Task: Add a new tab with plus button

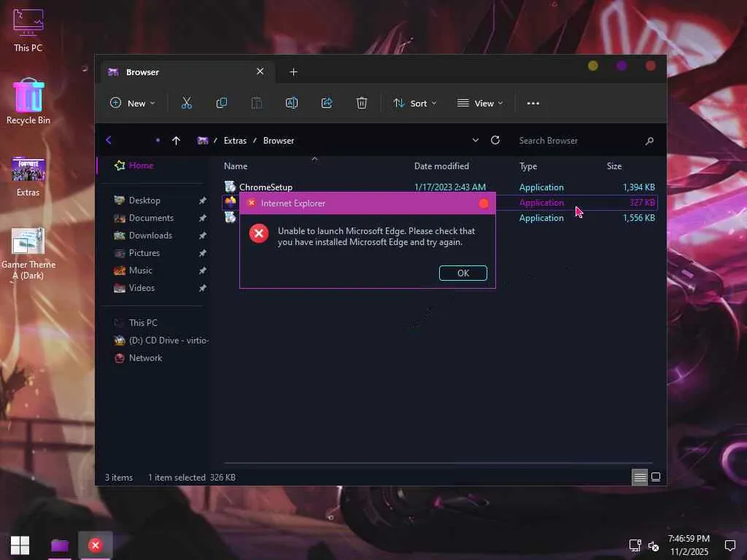Action: [293, 72]
